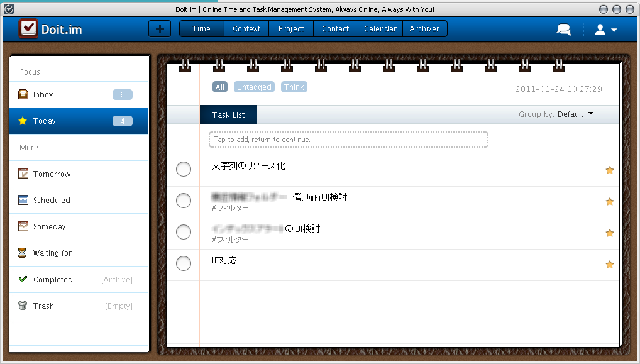The height and width of the screenshot is (364, 640).
Task: Select the Today star icon
Action: click(x=24, y=121)
